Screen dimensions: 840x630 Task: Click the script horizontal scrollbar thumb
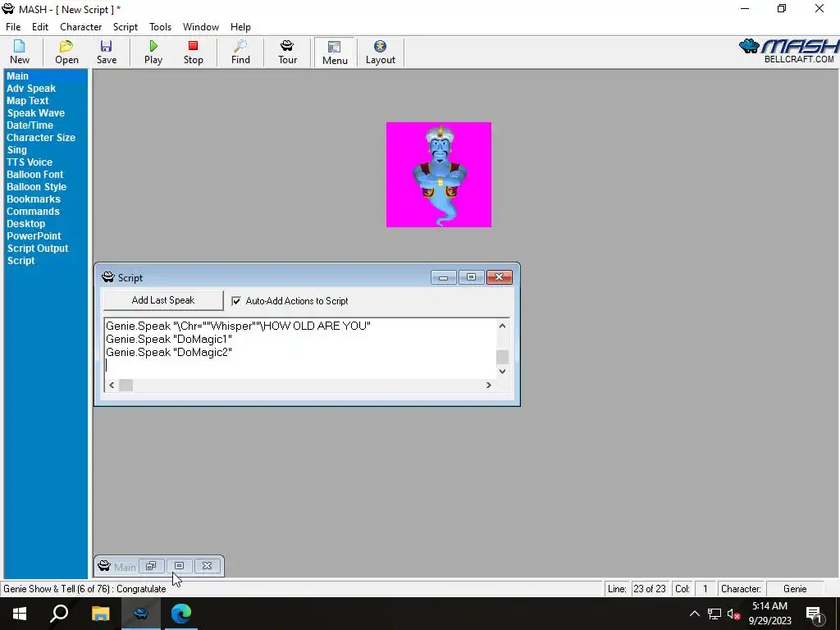click(x=126, y=385)
